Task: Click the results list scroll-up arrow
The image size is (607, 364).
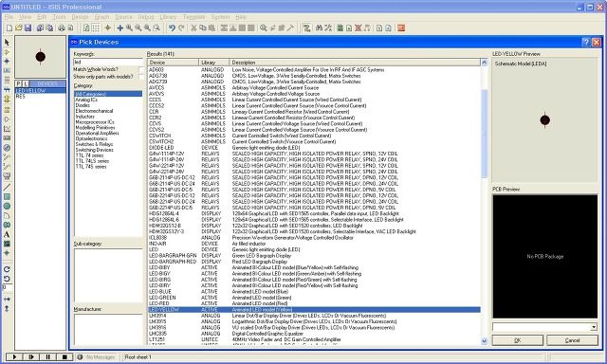Action: [484, 63]
